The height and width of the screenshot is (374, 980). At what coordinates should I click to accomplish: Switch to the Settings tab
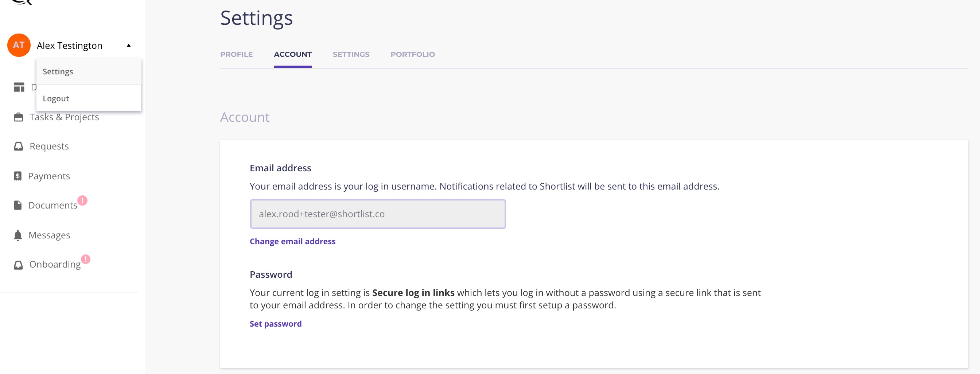[x=351, y=54]
